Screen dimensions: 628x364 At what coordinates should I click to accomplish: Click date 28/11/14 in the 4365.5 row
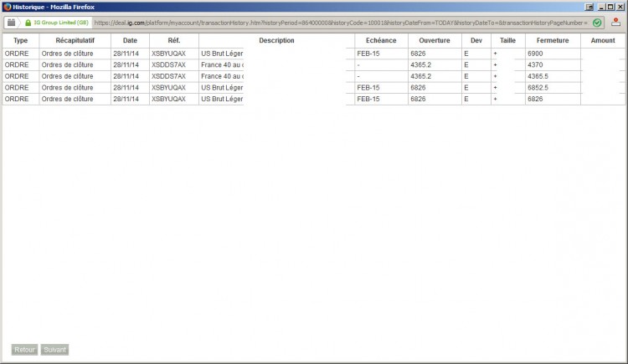(x=126, y=76)
